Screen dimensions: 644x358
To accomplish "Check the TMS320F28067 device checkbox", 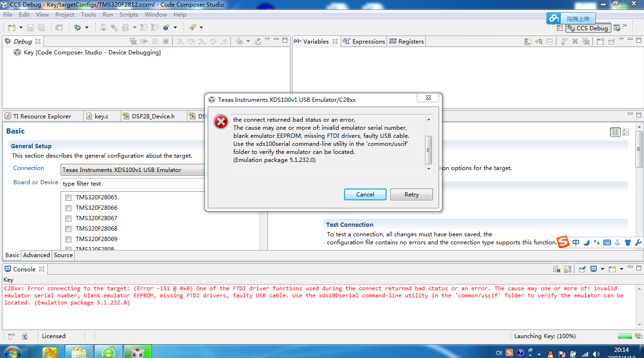I will click(x=68, y=218).
